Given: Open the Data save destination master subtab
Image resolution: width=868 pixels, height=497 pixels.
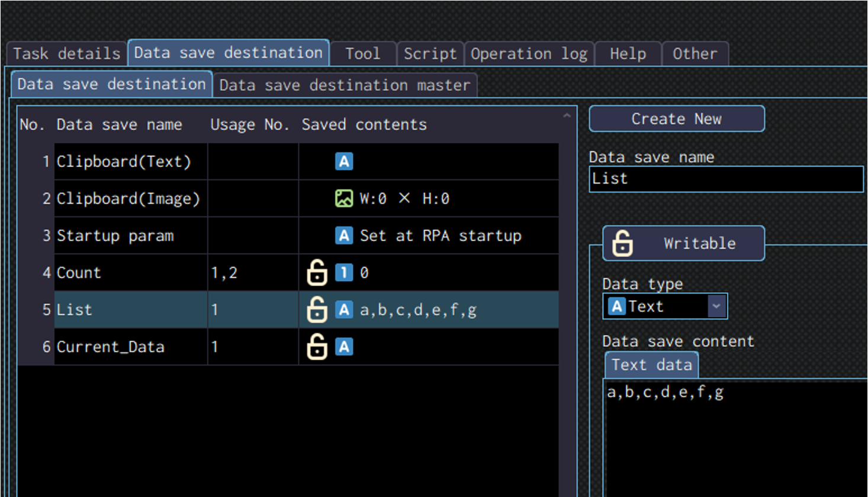Looking at the screenshot, I should click(x=345, y=85).
